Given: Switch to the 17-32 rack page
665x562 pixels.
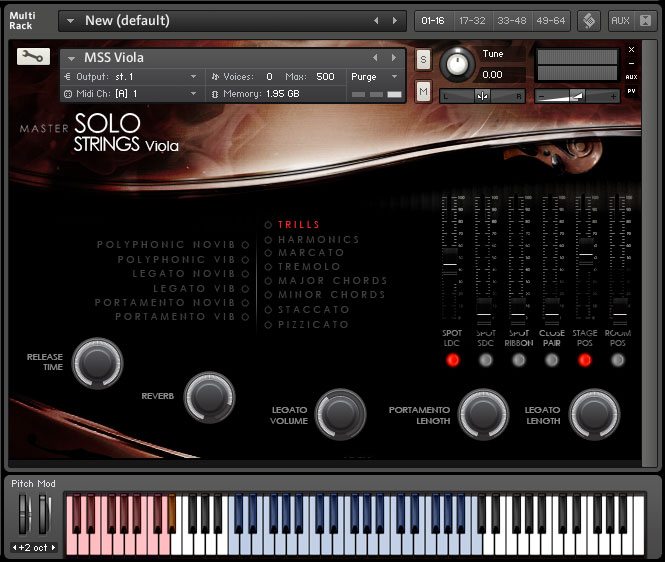Looking at the screenshot, I should click(470, 20).
